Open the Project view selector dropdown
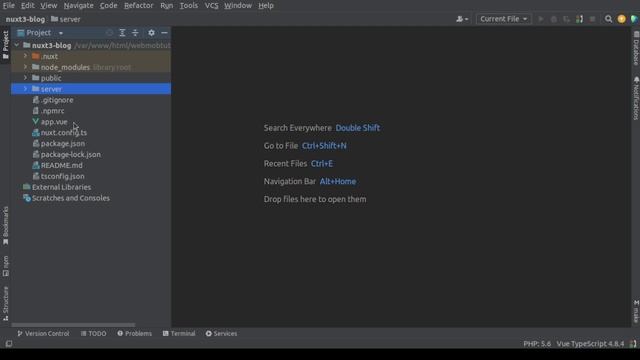 click(40, 33)
